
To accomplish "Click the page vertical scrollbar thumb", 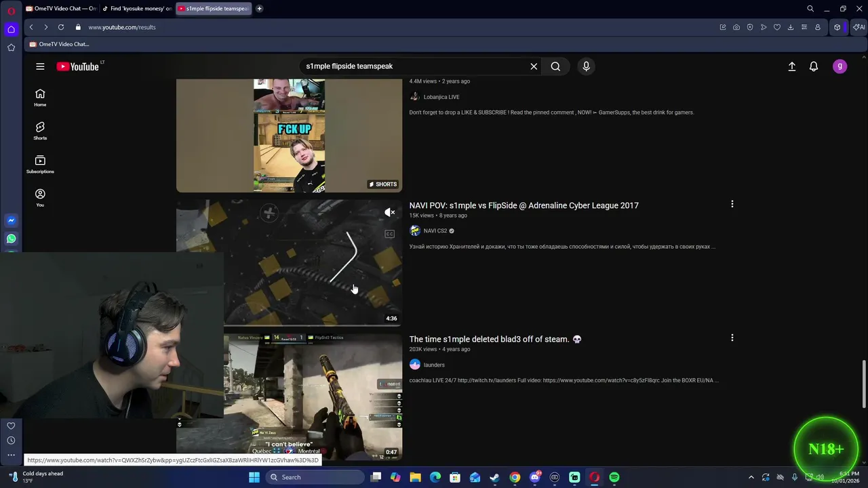I will coord(863,384).
